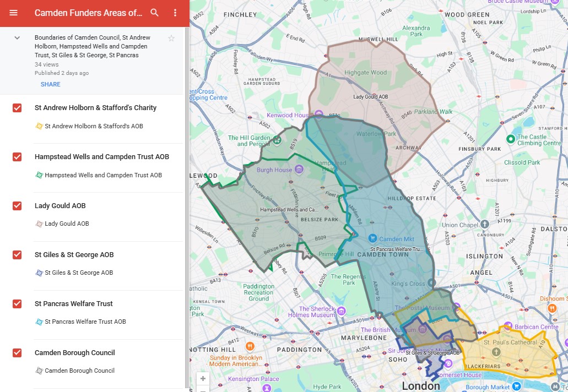Screen dimensions: 568x392
Task: Click the grey Camden Borough polygon icon
Action: pos(39,371)
